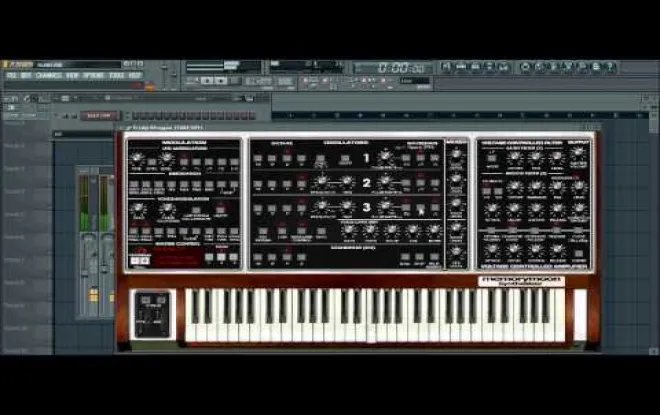Toggle oscillator 2 fourth octave button

point(301,184)
